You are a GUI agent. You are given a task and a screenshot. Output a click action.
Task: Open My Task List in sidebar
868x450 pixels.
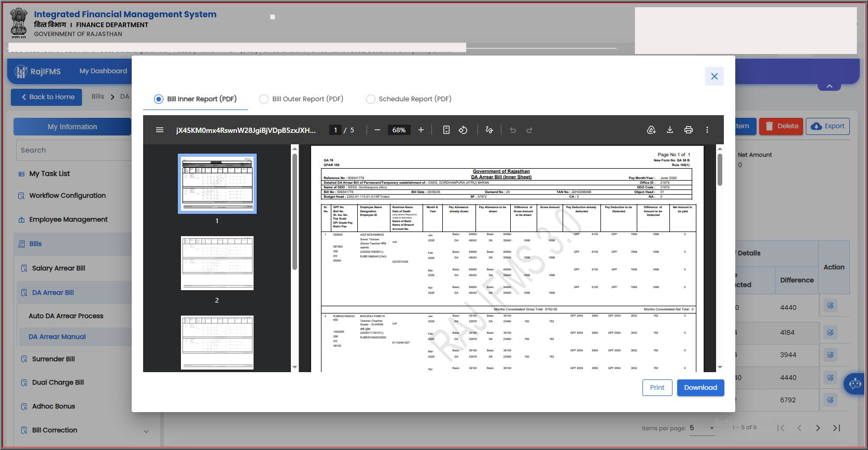49,174
